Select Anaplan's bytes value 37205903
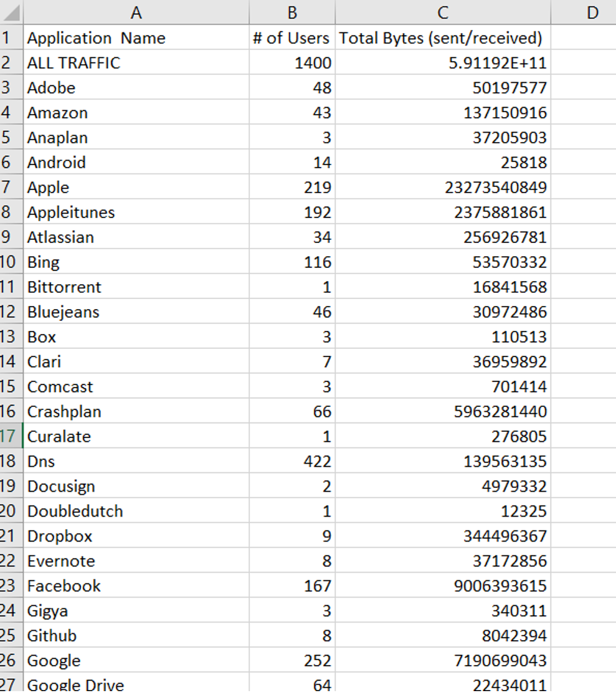616x693 pixels. coord(443,138)
